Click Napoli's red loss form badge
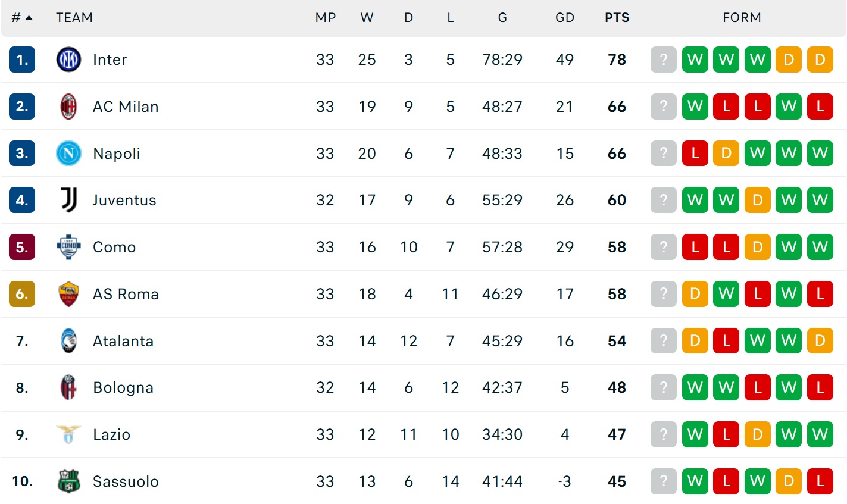The width and height of the screenshot is (847, 504). 695,154
